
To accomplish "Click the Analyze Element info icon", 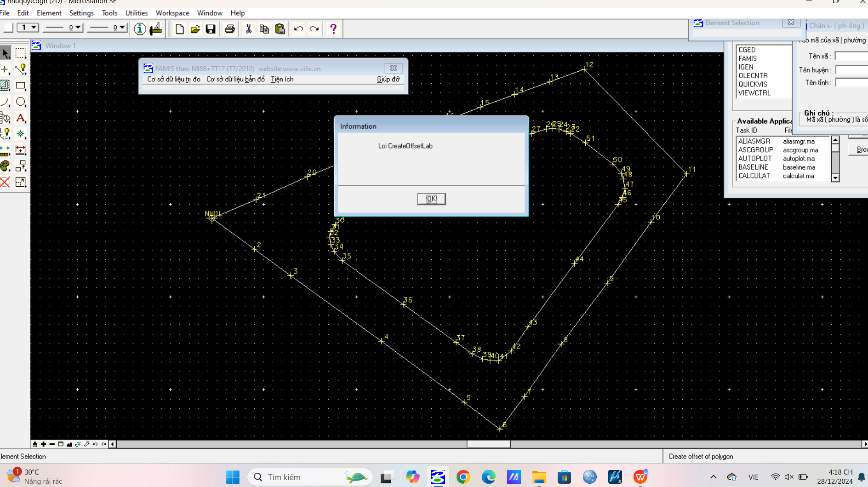I will click(x=140, y=29).
